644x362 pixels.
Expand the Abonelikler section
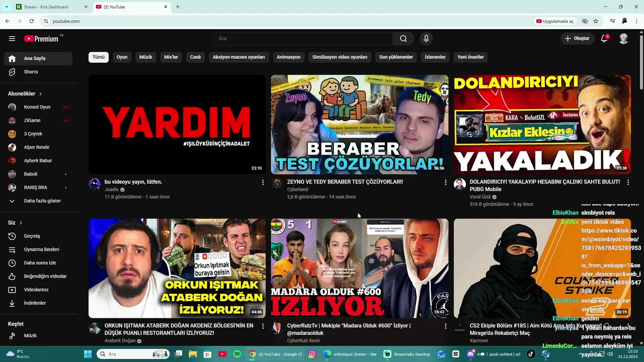pyautogui.click(x=25, y=94)
